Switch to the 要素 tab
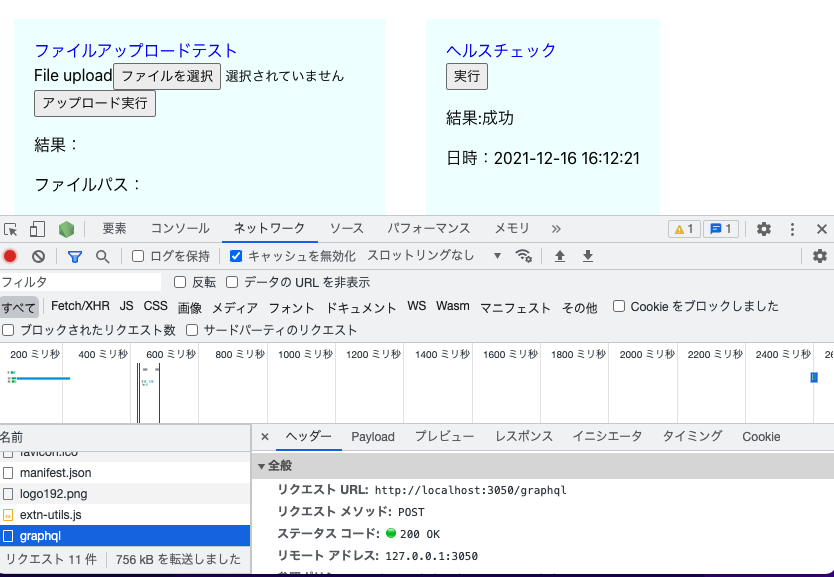The image size is (834, 577). click(114, 229)
